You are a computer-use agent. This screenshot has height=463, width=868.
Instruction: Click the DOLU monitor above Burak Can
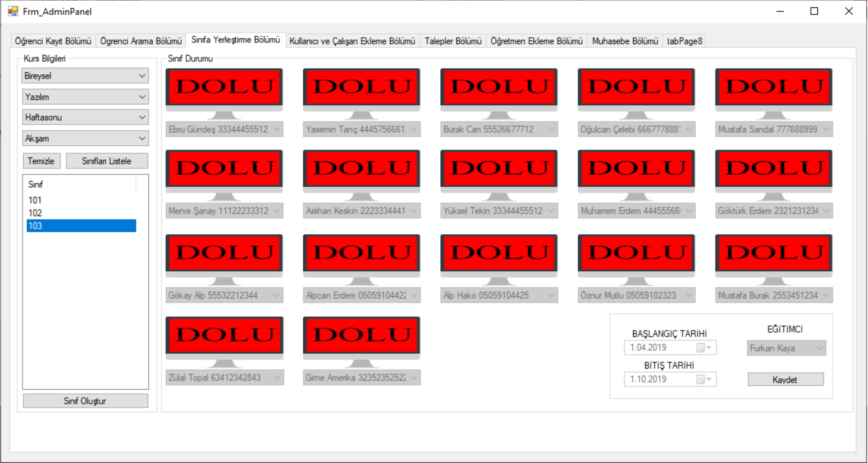pyautogui.click(x=499, y=88)
